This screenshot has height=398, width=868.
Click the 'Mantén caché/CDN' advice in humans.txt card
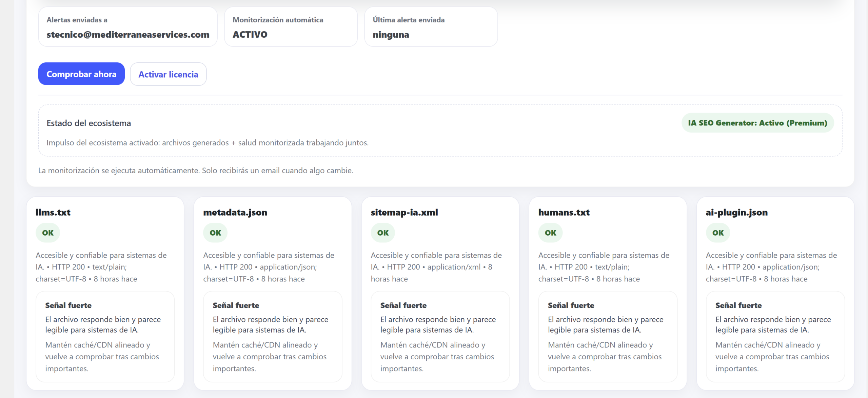pos(605,357)
